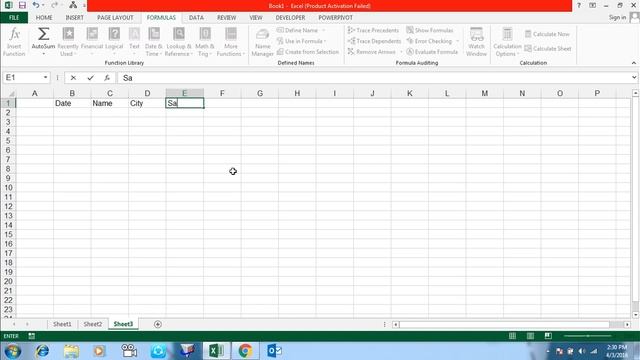Undo the last action
Viewport: 640px width, 360px height.
click(36, 5)
